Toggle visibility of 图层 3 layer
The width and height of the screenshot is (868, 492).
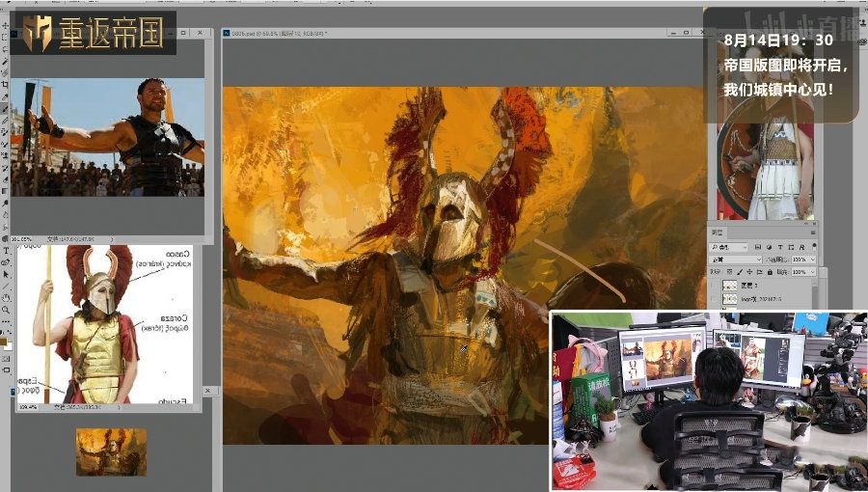click(714, 285)
